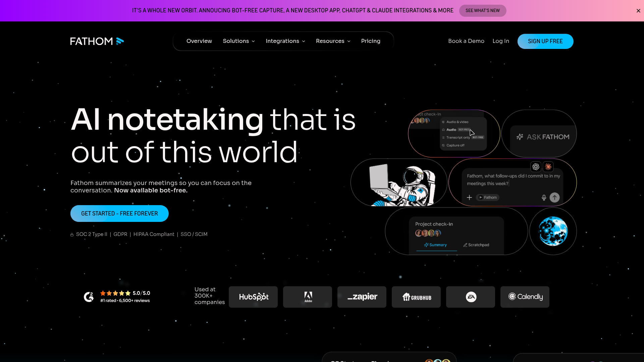This screenshot has width=644, height=362.
Task: Dismiss the announcement banner with the X
Action: click(638, 11)
